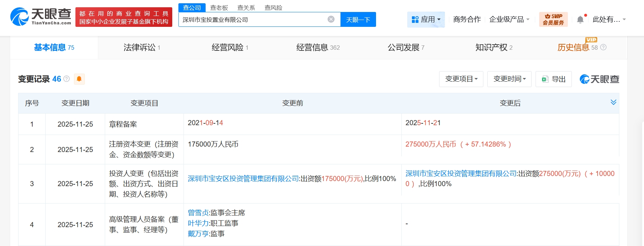Clear the search box text
644x246 pixels.
point(331,19)
